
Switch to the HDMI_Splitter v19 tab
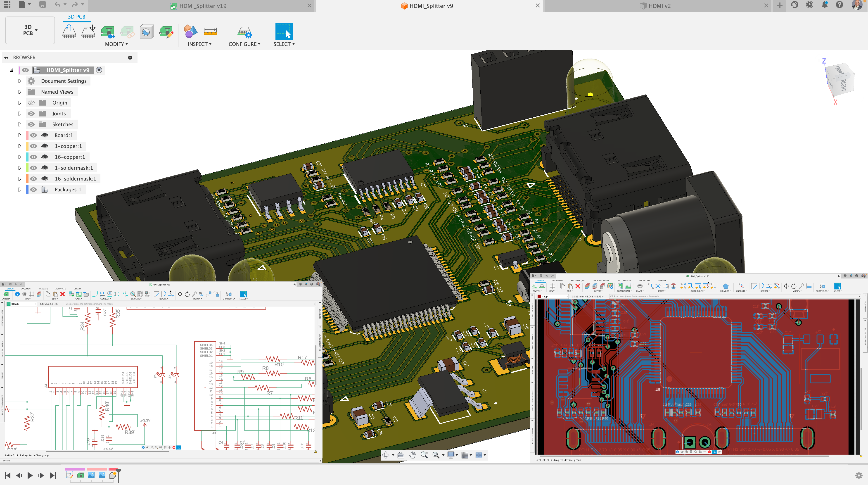(x=202, y=6)
